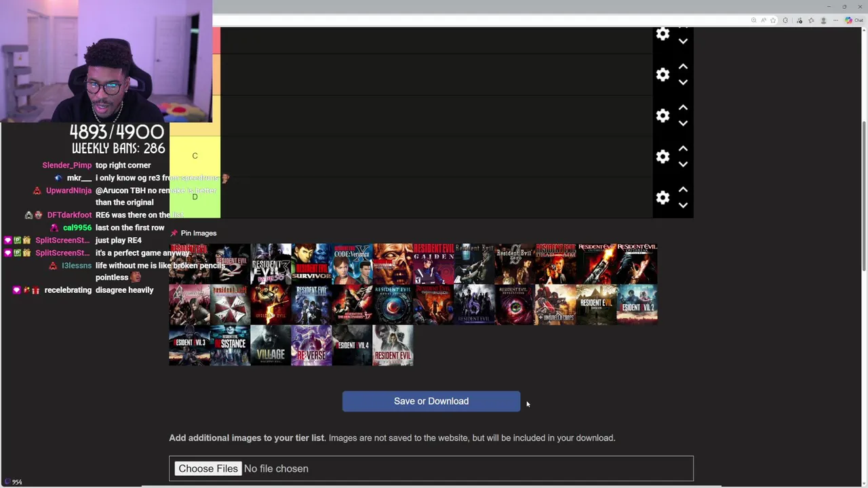Open the browser favorites list icon
The width and height of the screenshot is (868, 488).
point(811,20)
